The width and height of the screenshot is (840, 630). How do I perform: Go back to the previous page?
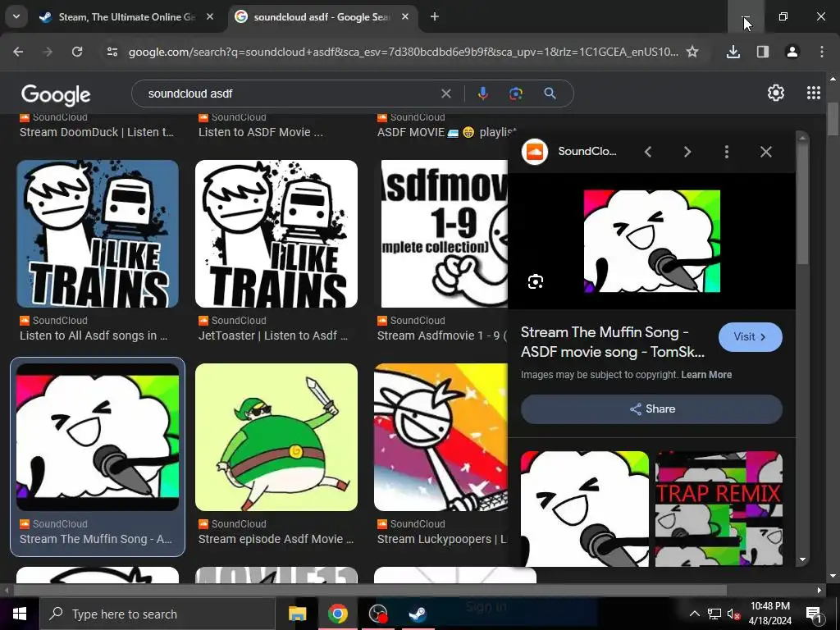(x=18, y=52)
